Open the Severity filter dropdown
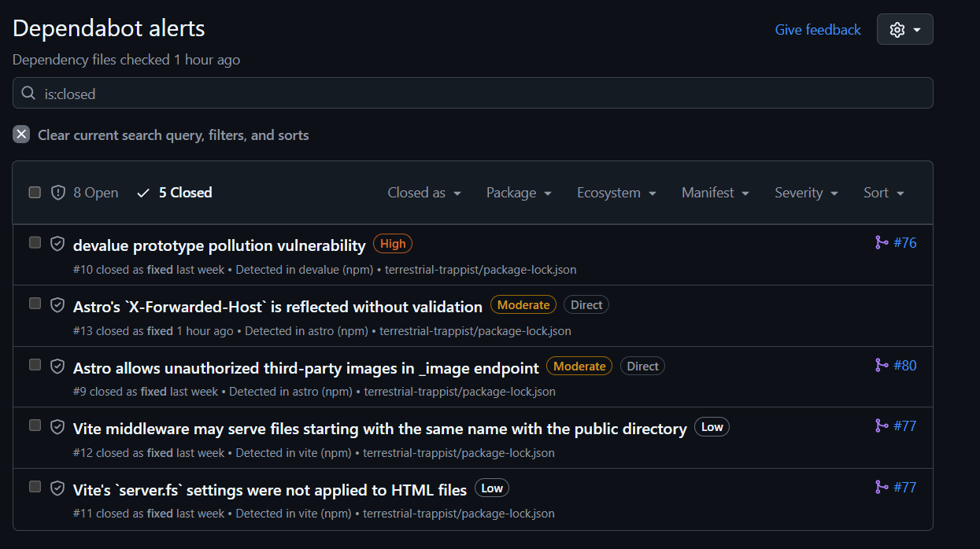 pyautogui.click(x=806, y=193)
